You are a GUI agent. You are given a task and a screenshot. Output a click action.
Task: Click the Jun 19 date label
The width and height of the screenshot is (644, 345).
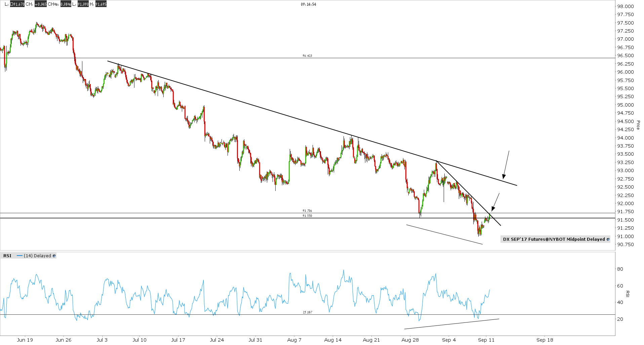pyautogui.click(x=25, y=340)
